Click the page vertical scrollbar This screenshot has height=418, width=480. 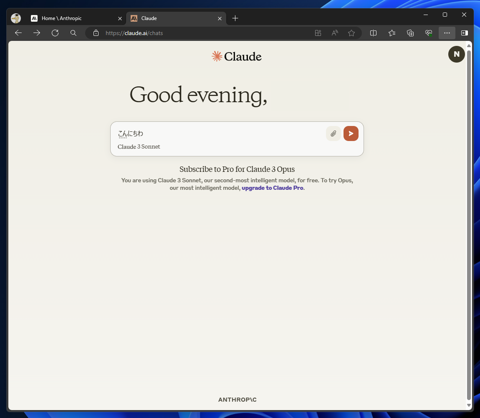(x=469, y=224)
